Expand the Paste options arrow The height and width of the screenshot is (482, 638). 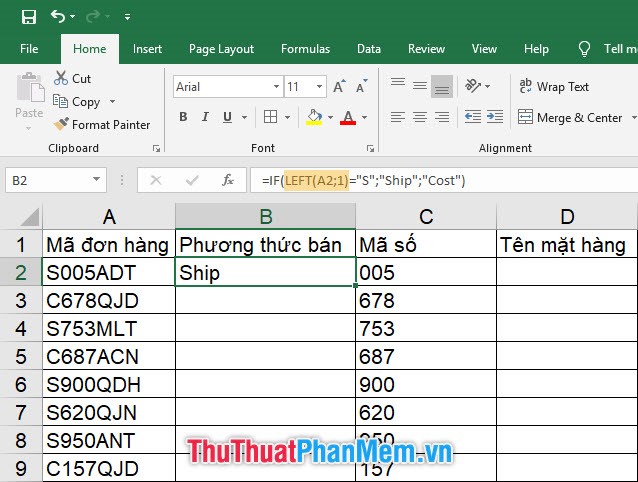[28, 129]
